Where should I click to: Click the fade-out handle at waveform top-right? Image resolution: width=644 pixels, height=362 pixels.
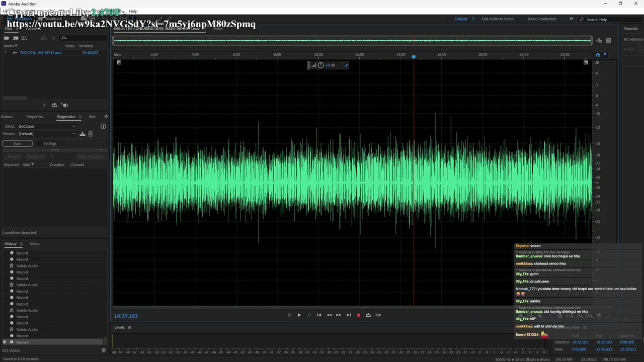tap(586, 62)
